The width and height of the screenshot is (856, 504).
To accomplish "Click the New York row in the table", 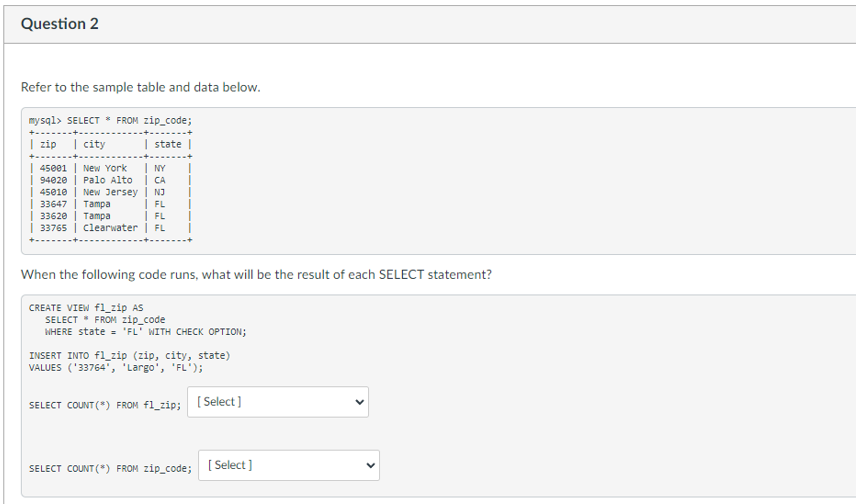I will (x=110, y=168).
